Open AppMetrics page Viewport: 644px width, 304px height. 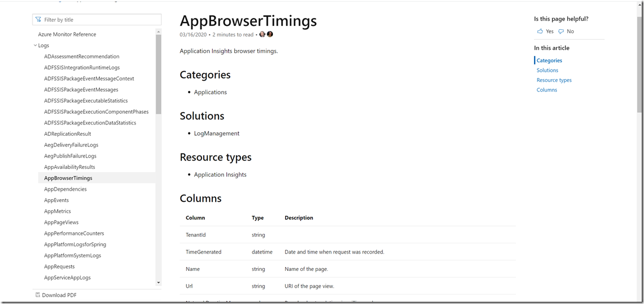tap(57, 211)
